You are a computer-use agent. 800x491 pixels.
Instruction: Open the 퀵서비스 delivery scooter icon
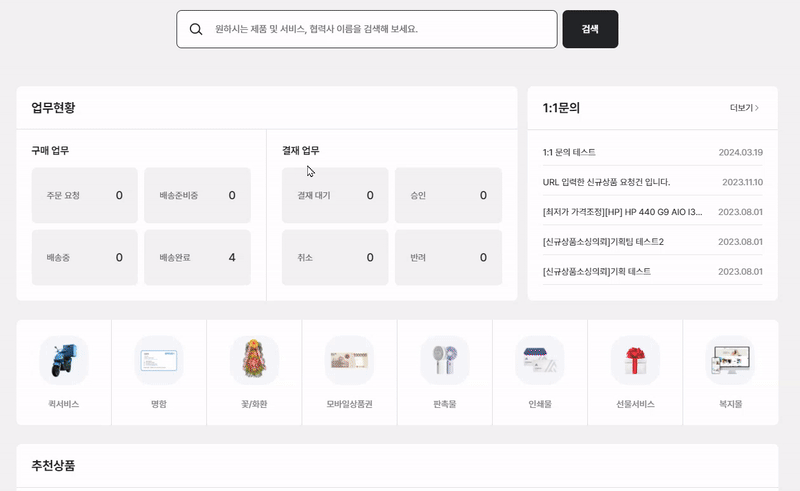[64, 360]
